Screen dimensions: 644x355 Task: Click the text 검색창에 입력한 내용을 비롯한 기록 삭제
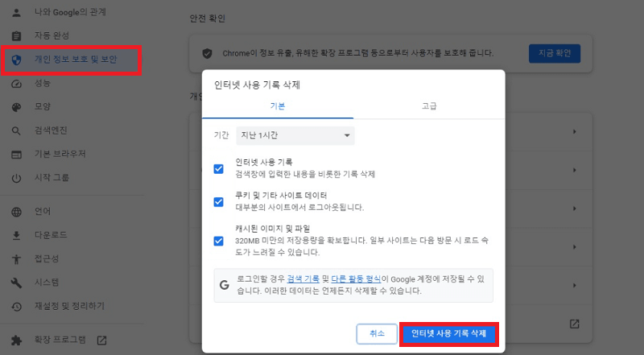305,174
